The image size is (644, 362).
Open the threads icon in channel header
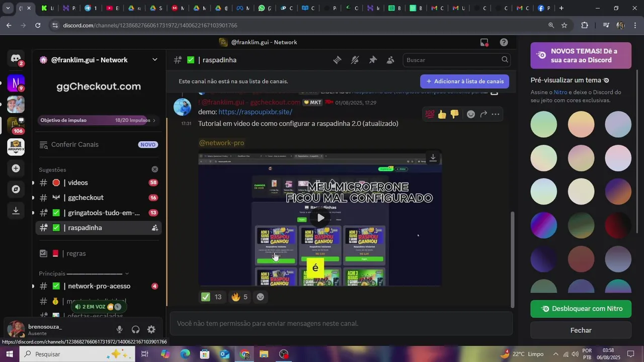(337, 60)
